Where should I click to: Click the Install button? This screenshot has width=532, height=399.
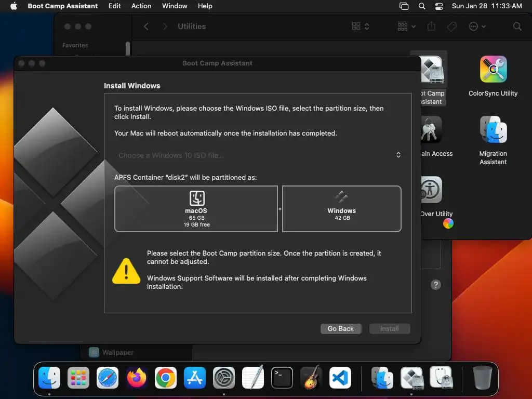coord(390,328)
